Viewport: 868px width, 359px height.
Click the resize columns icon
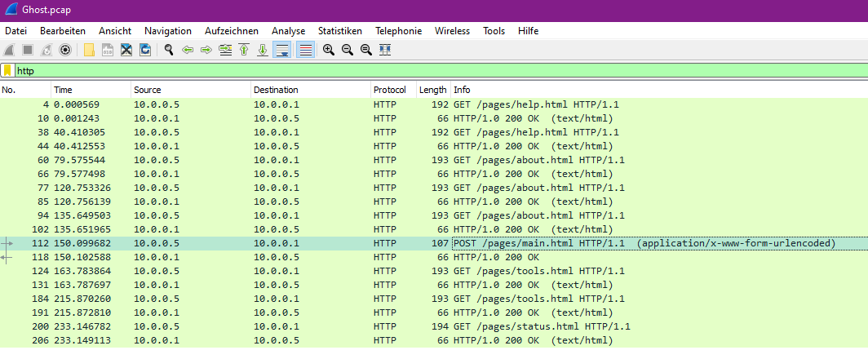click(x=385, y=50)
